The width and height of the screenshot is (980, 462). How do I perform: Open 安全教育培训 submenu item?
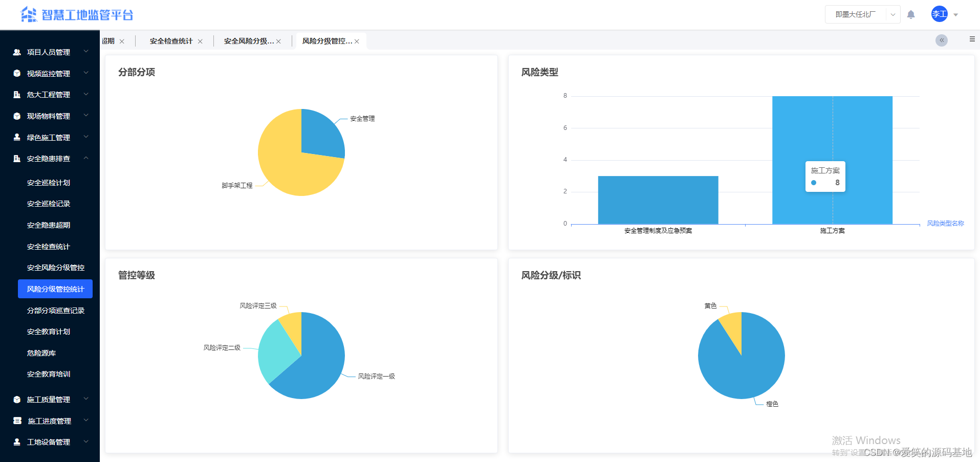click(49, 374)
